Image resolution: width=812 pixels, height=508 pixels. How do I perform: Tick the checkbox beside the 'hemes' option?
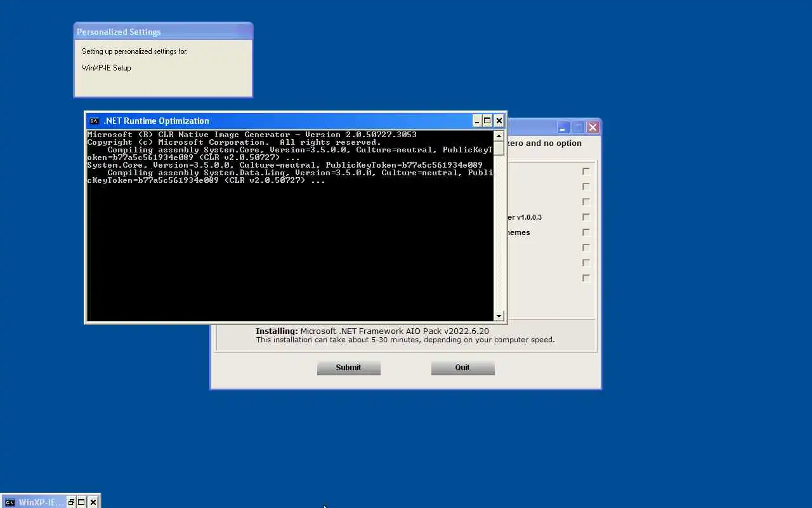coord(586,232)
